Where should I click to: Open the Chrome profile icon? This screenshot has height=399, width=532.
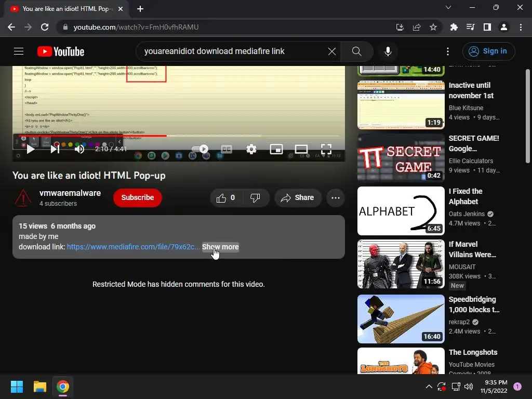tap(504, 27)
